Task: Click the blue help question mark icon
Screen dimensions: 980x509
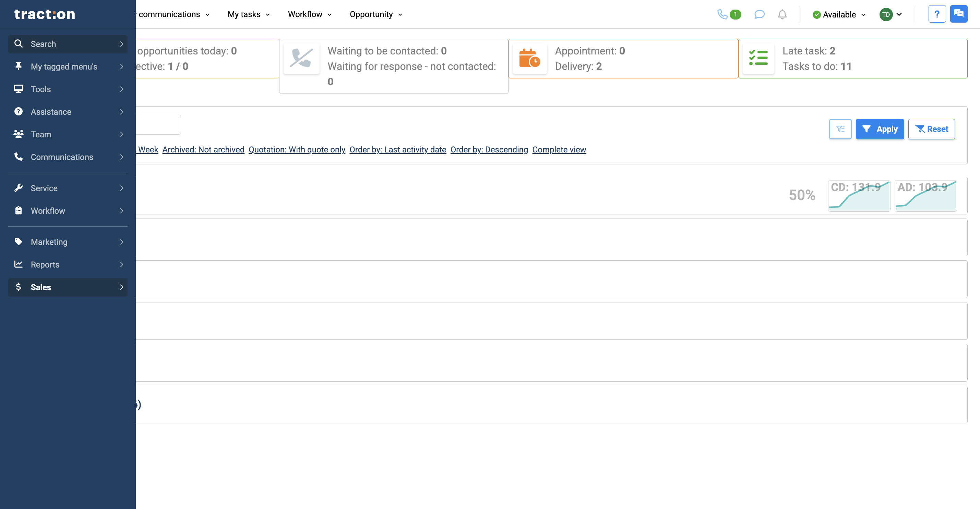Action: click(937, 14)
